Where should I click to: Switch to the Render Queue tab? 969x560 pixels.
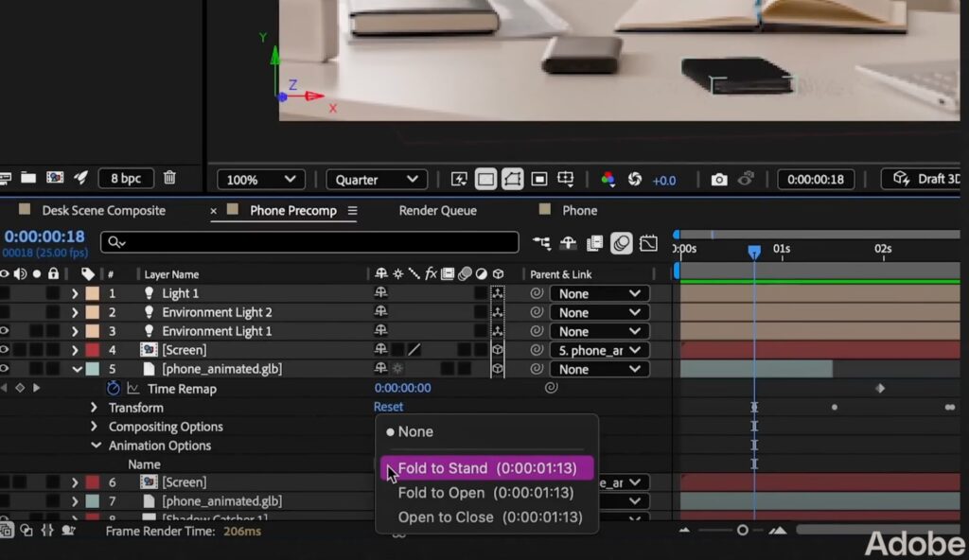tap(437, 210)
